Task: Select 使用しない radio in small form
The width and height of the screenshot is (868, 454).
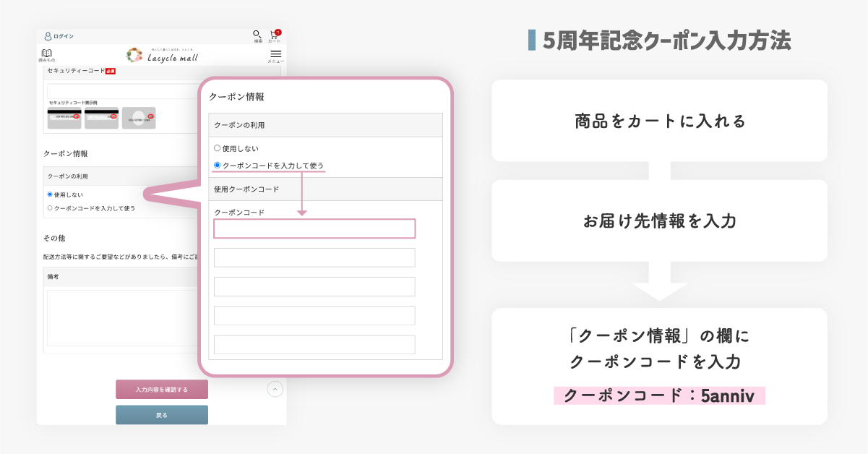Action: 50,194
